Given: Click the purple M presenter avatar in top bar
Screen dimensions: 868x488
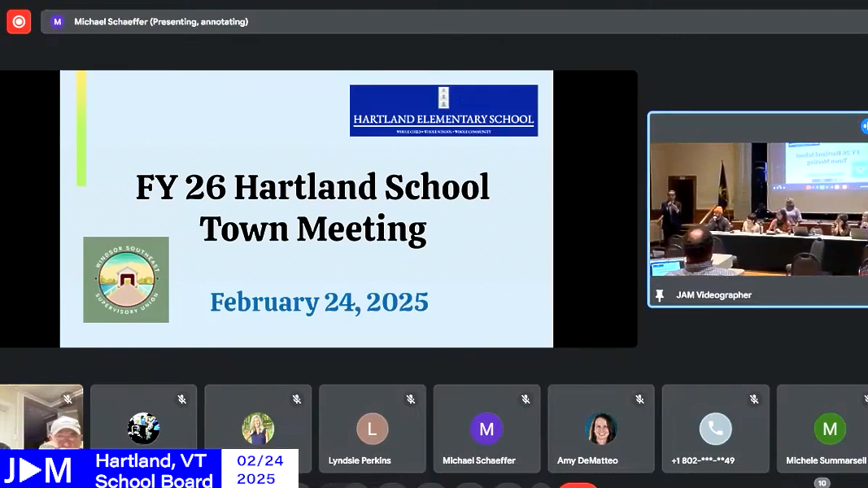Looking at the screenshot, I should pos(57,22).
